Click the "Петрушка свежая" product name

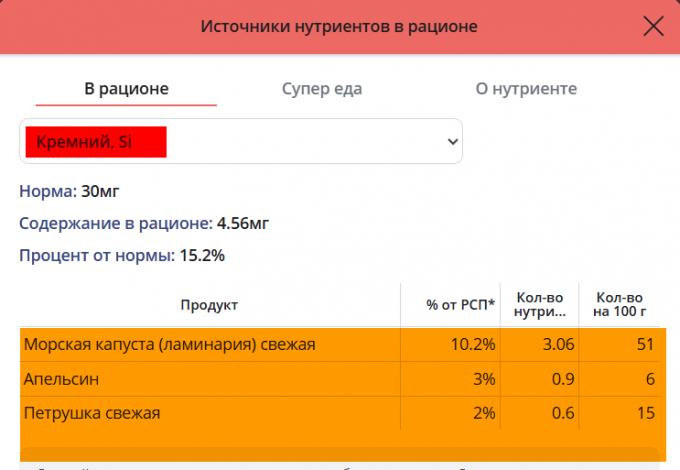tap(92, 412)
